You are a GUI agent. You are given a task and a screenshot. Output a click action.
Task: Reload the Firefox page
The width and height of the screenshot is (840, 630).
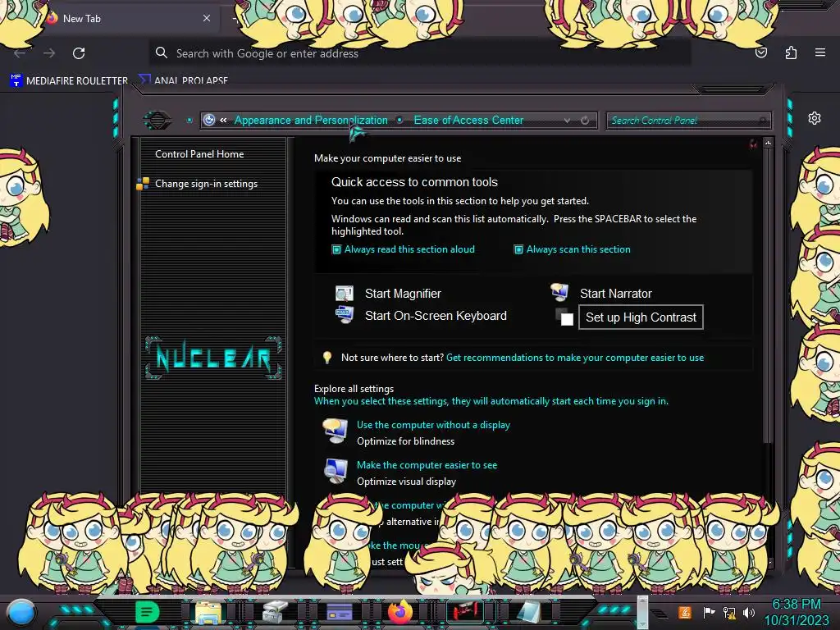point(79,53)
